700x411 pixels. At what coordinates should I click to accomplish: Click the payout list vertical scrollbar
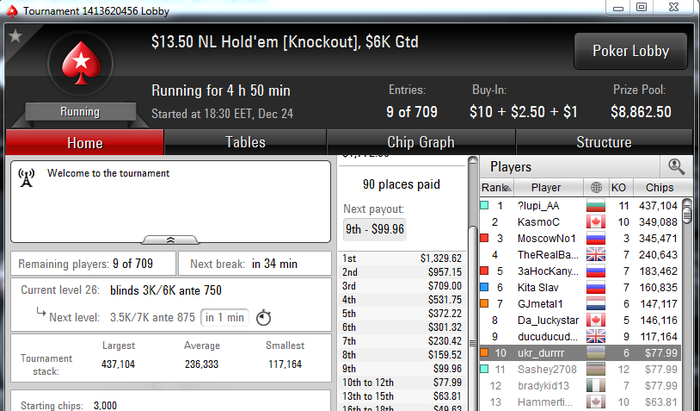click(x=473, y=283)
